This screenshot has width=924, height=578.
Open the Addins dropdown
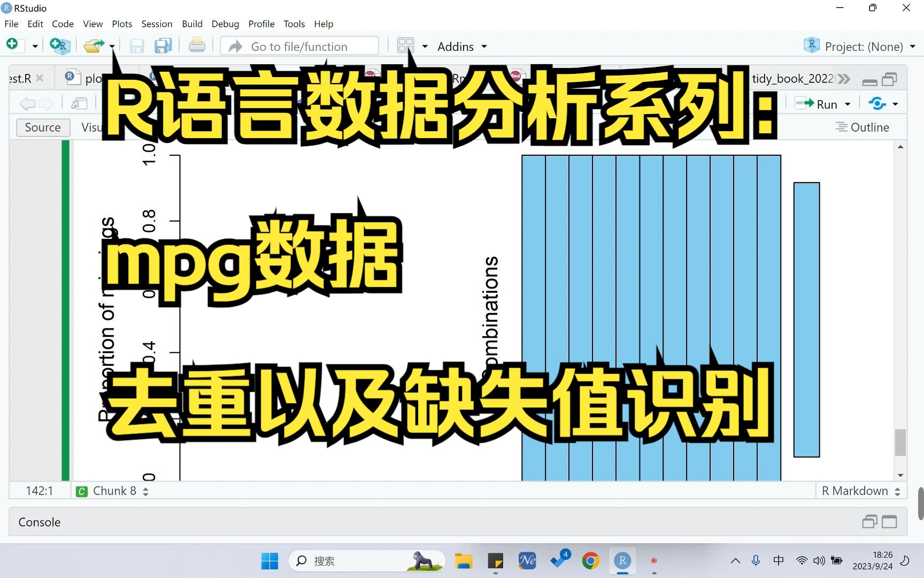click(462, 46)
